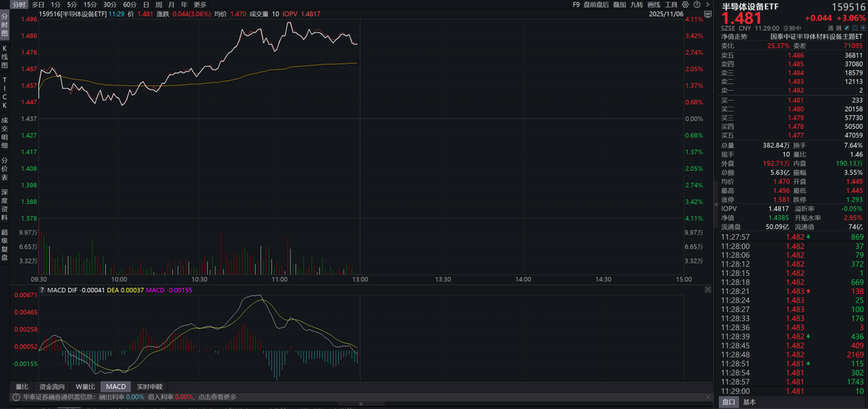
Task: Open the 工具 tools menu
Action: pyautogui.click(x=671, y=4)
